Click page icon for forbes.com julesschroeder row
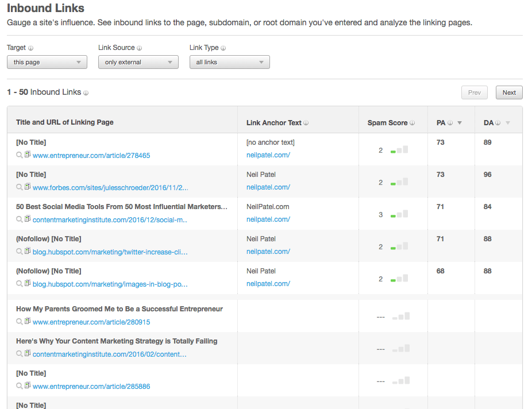 tap(28, 187)
